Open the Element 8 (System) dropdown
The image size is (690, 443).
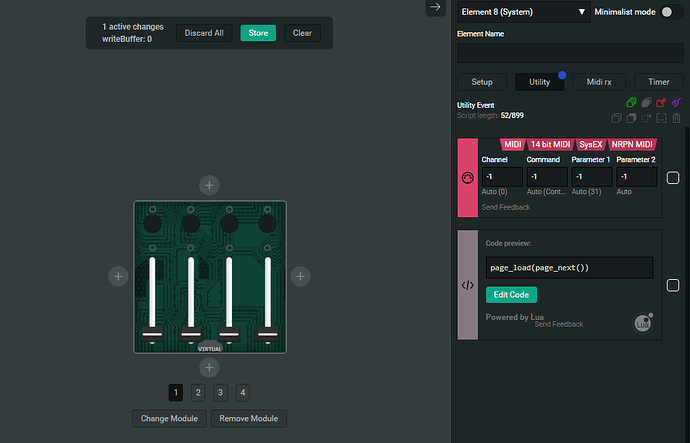coord(523,12)
